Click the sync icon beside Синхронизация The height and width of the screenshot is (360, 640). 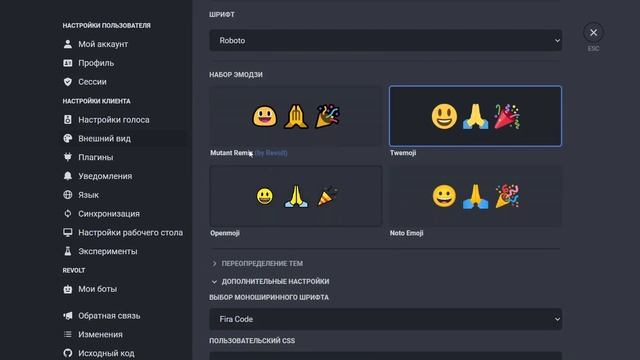coord(68,213)
